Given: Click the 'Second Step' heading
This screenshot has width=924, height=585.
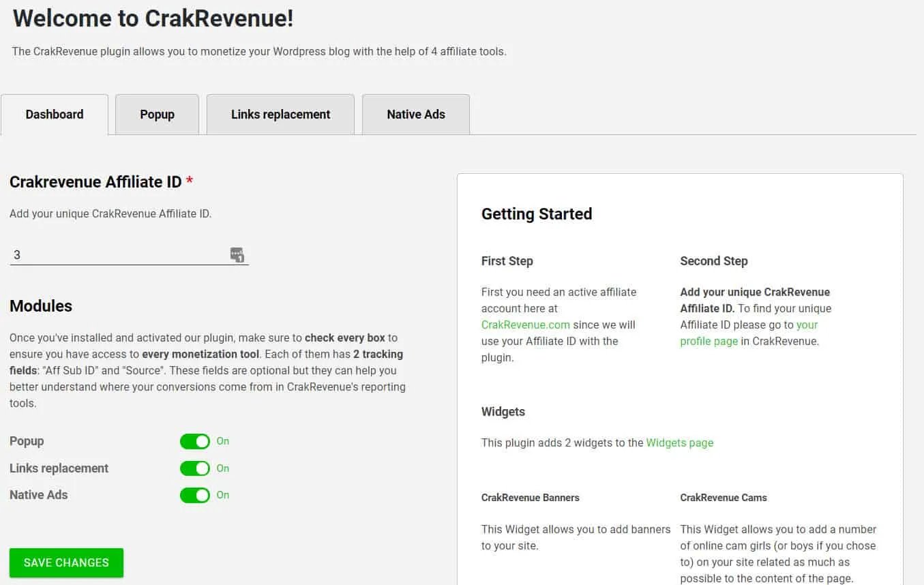Looking at the screenshot, I should (713, 260).
